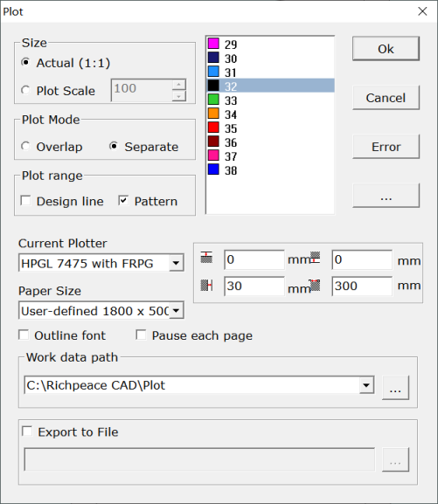Choose Overlap plot mode

25,146
